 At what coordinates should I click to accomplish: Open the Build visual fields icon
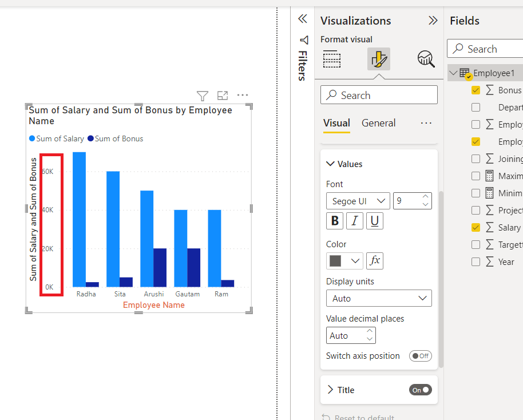tap(332, 59)
